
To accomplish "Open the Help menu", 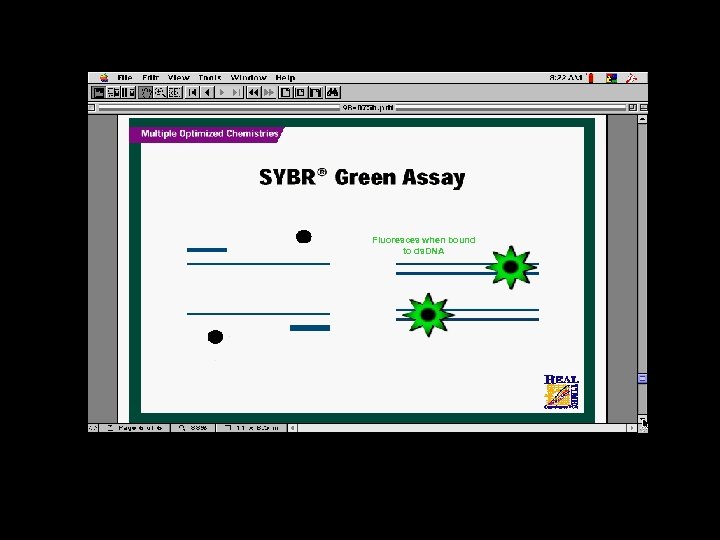I will coord(285,78).
